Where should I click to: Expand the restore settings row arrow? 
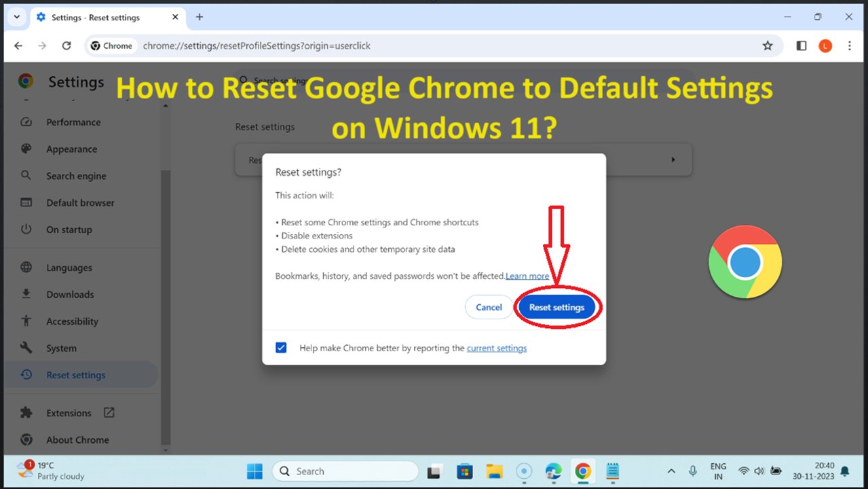(x=673, y=160)
